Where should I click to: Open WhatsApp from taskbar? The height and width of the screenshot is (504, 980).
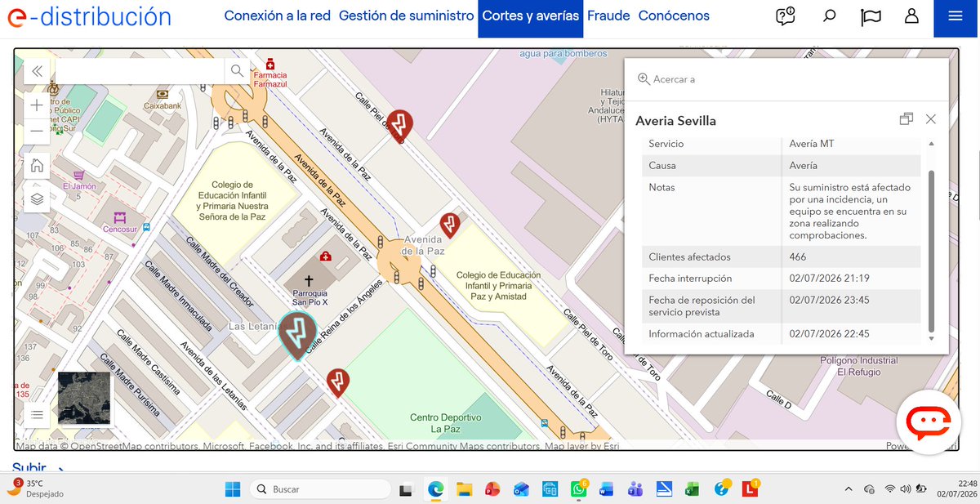coord(578,489)
